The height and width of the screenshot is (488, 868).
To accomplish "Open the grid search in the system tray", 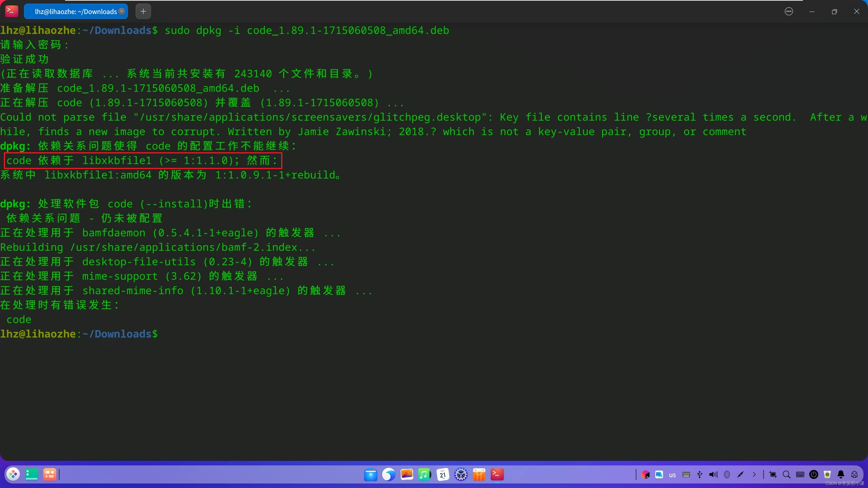I will (786, 474).
